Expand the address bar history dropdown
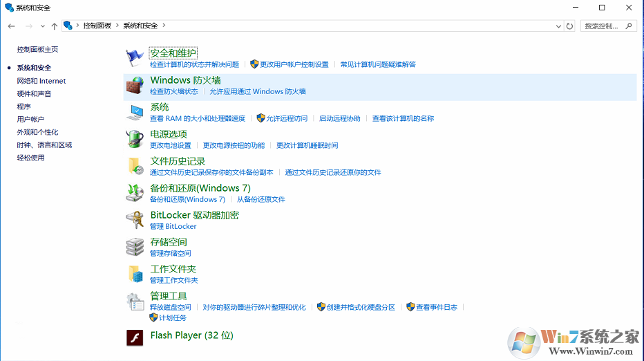 (x=558, y=26)
